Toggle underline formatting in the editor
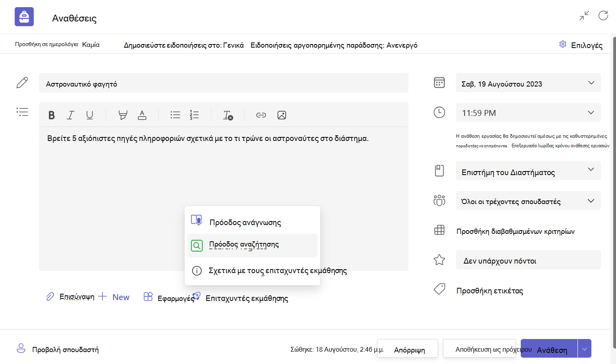Viewport: 616px width, 364px height. pyautogui.click(x=90, y=115)
